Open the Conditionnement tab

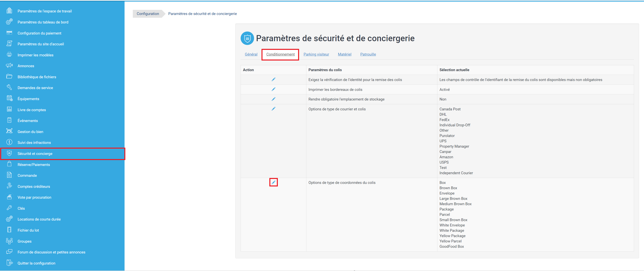click(x=280, y=54)
